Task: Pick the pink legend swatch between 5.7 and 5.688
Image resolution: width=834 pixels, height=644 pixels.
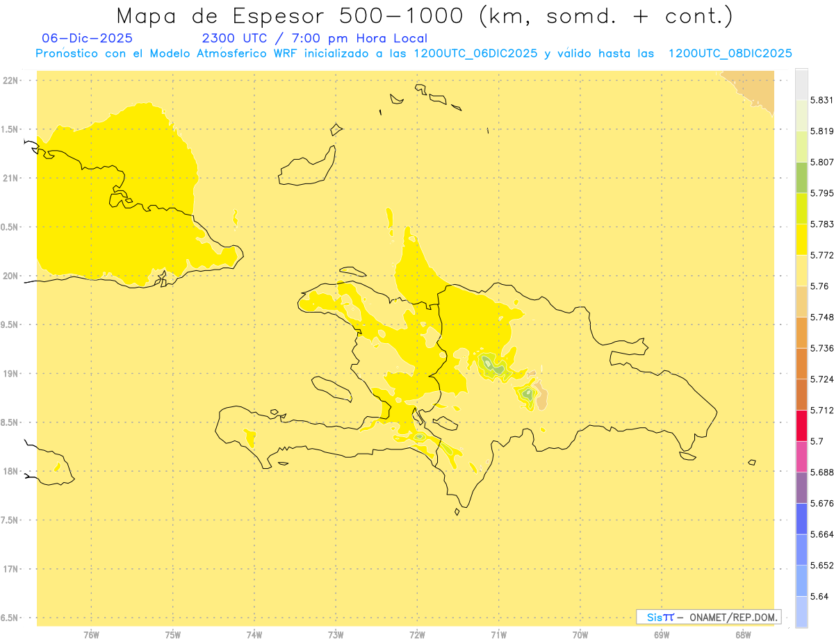Action: point(801,456)
